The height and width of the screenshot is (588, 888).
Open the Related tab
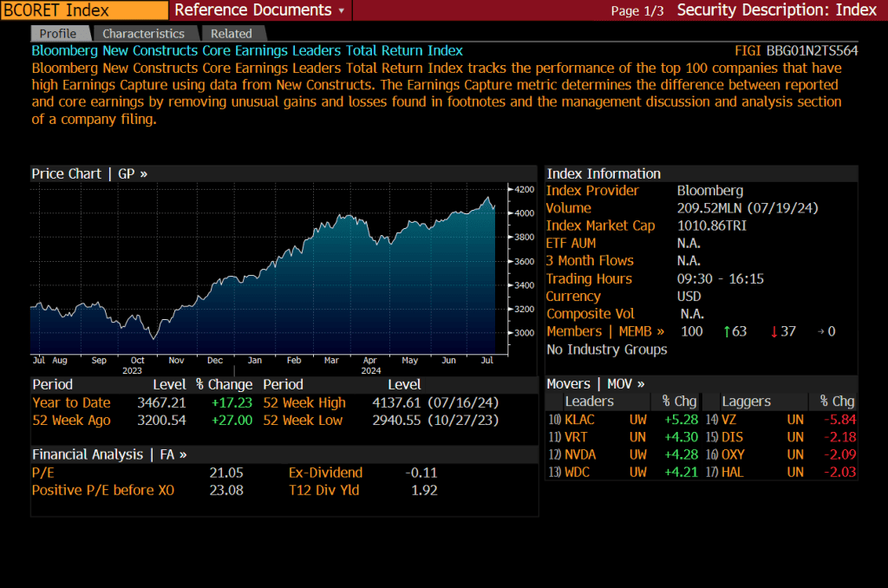[x=231, y=34]
